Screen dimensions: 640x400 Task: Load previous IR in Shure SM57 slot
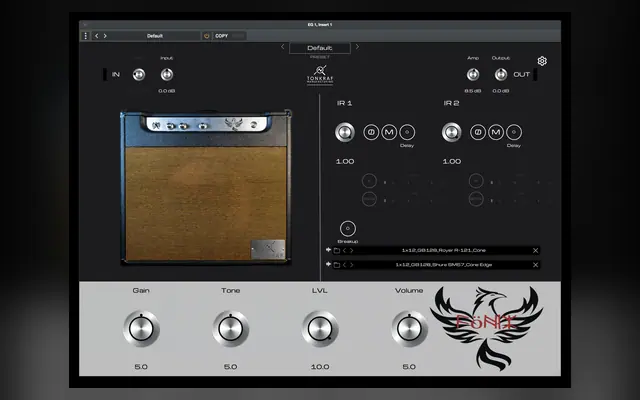click(344, 265)
